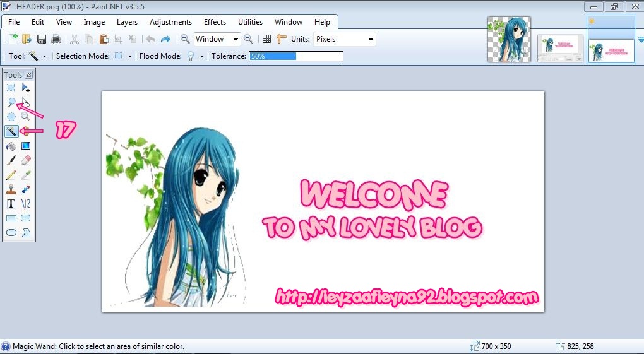This screenshot has width=644, height=354.
Task: Select the Lasso Select tool
Action: [x=11, y=102]
